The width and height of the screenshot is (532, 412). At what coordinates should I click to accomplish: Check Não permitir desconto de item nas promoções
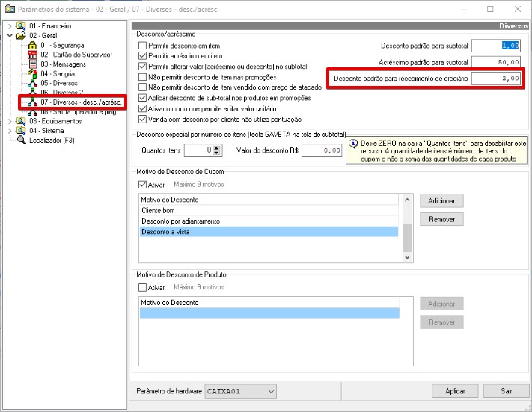(x=142, y=77)
